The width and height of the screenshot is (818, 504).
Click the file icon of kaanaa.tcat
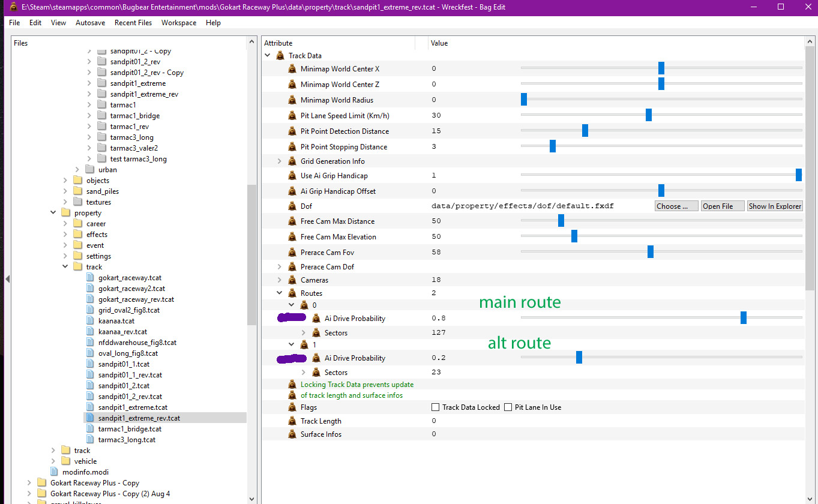point(91,321)
